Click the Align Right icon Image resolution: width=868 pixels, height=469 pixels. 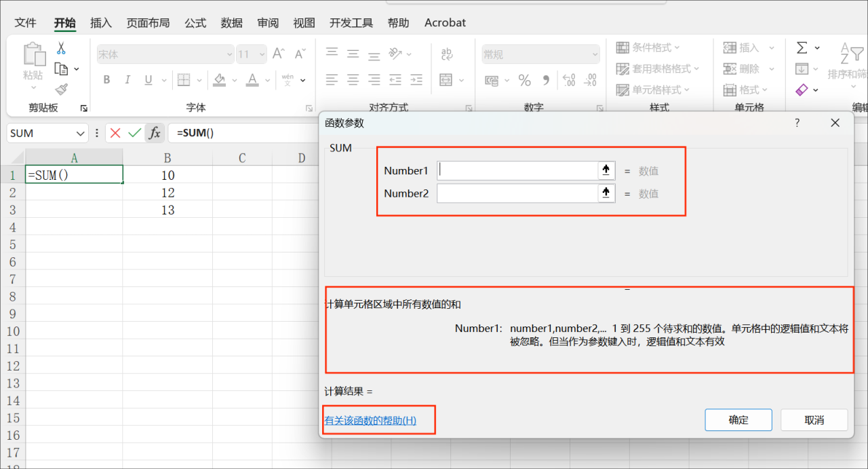click(374, 79)
